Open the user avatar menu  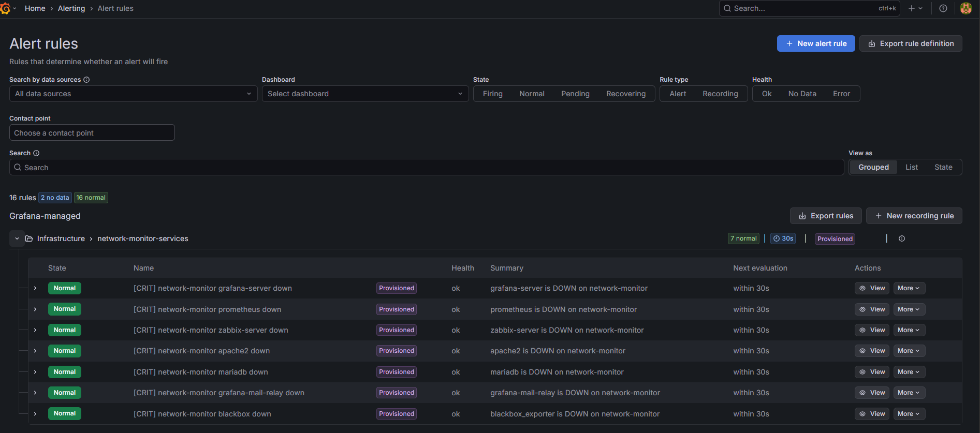coord(966,8)
